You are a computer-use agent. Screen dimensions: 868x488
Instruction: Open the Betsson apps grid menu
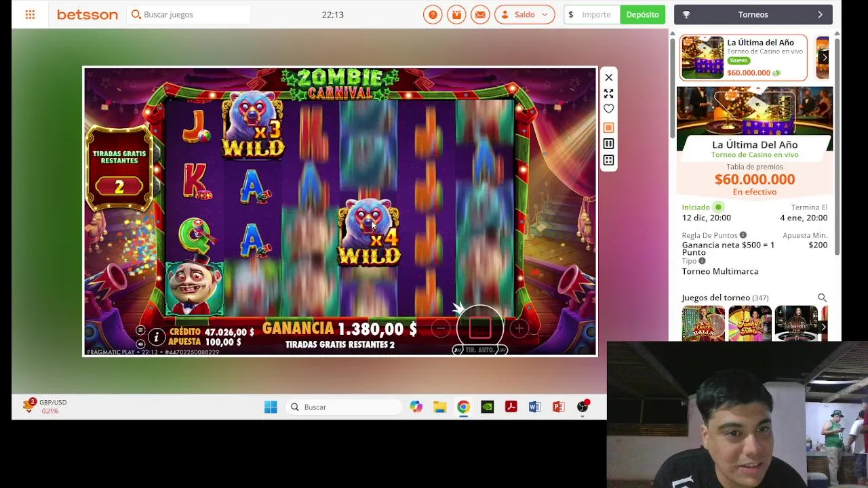(30, 14)
